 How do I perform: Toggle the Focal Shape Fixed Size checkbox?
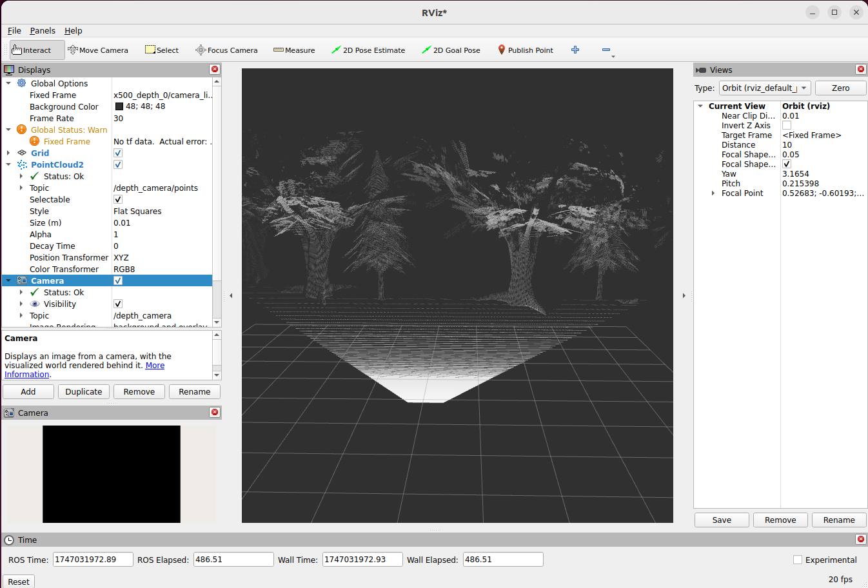pos(787,164)
